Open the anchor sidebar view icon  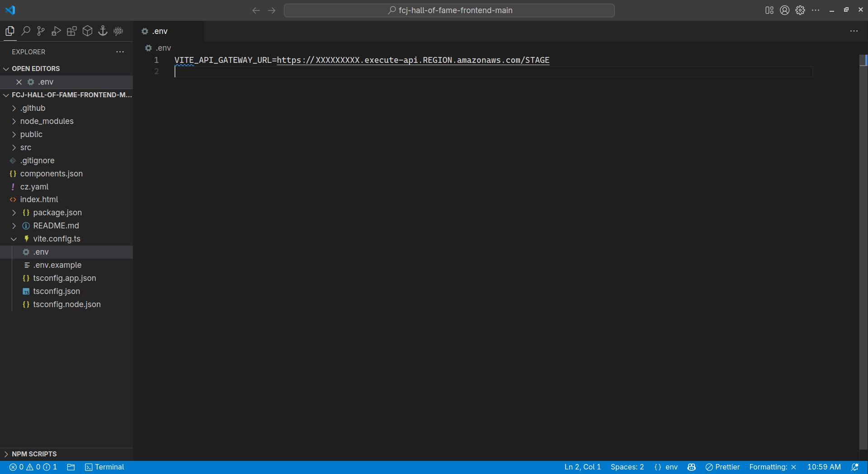click(103, 31)
